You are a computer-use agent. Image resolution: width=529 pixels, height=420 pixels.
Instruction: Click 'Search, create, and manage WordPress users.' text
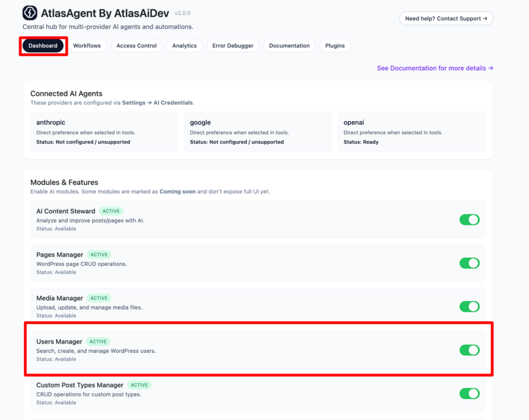[96, 351]
